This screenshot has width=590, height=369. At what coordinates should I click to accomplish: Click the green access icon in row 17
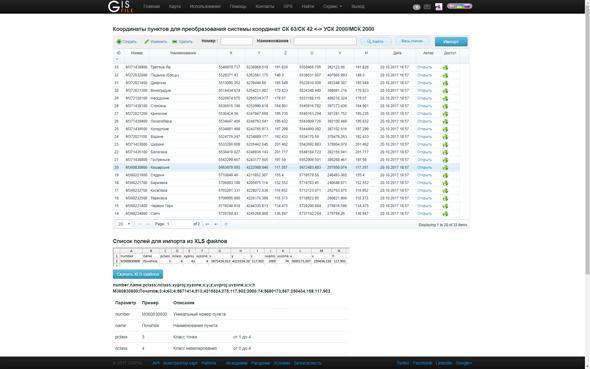coord(445,191)
